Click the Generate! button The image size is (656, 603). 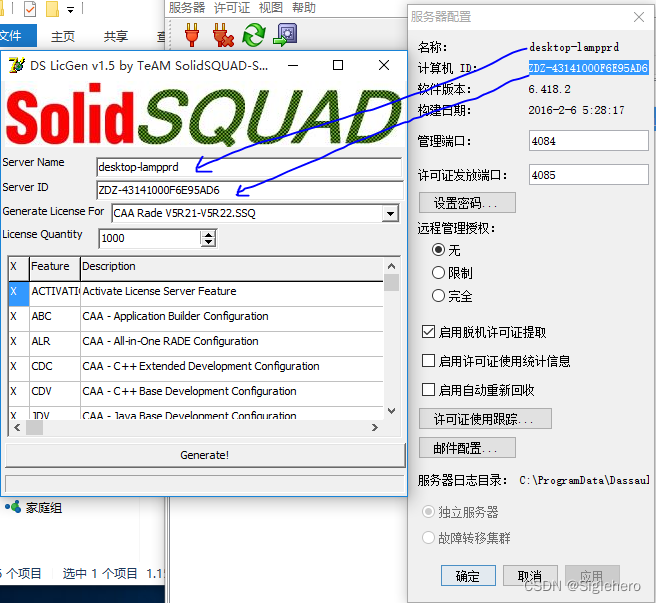(x=204, y=455)
